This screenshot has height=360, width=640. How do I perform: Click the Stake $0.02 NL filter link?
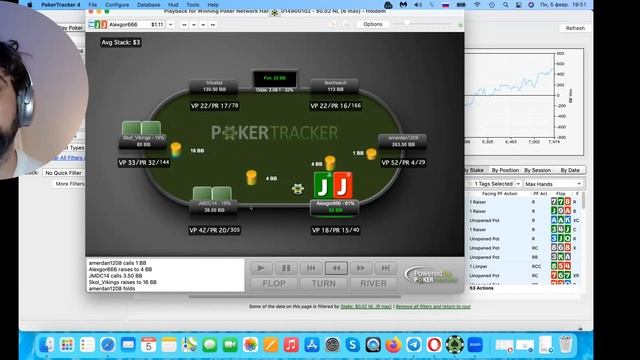coord(366,307)
